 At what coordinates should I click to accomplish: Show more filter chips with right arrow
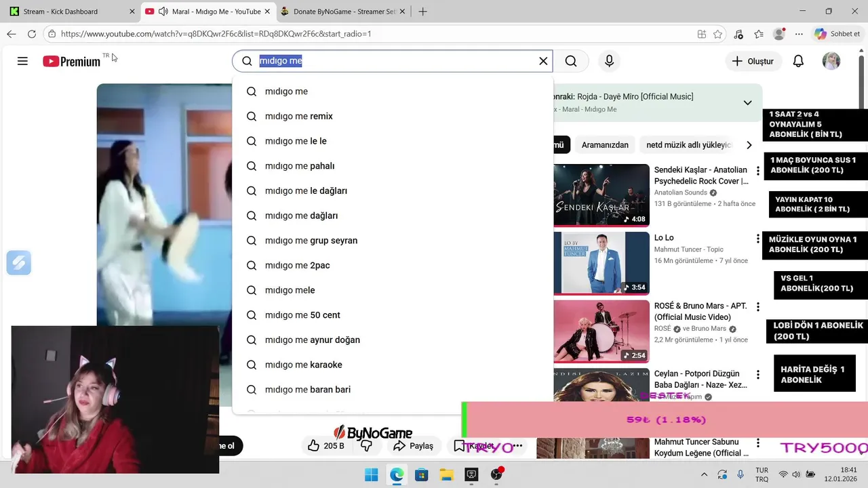pyautogui.click(x=749, y=145)
